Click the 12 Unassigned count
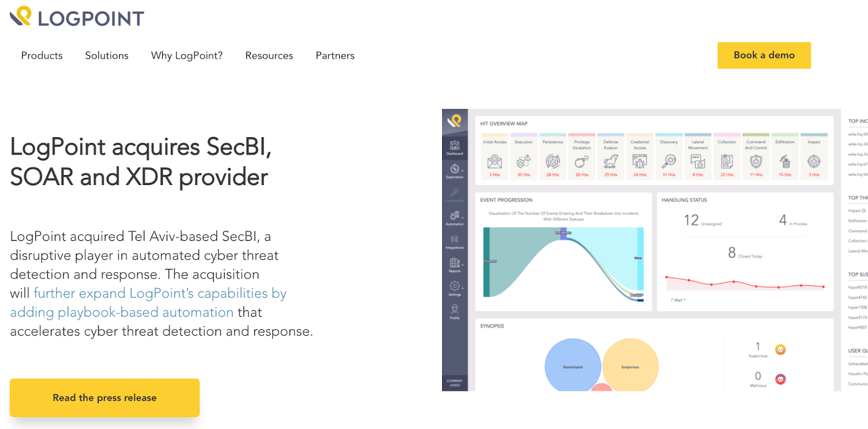This screenshot has width=868, height=429. [703, 220]
